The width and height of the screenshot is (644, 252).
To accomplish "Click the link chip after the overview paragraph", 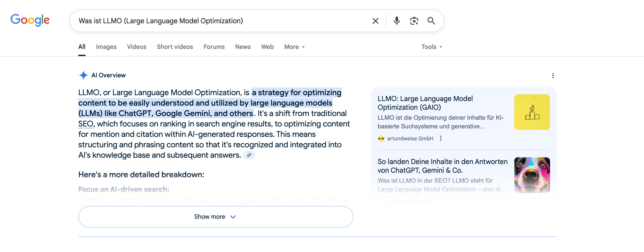I will (x=249, y=155).
